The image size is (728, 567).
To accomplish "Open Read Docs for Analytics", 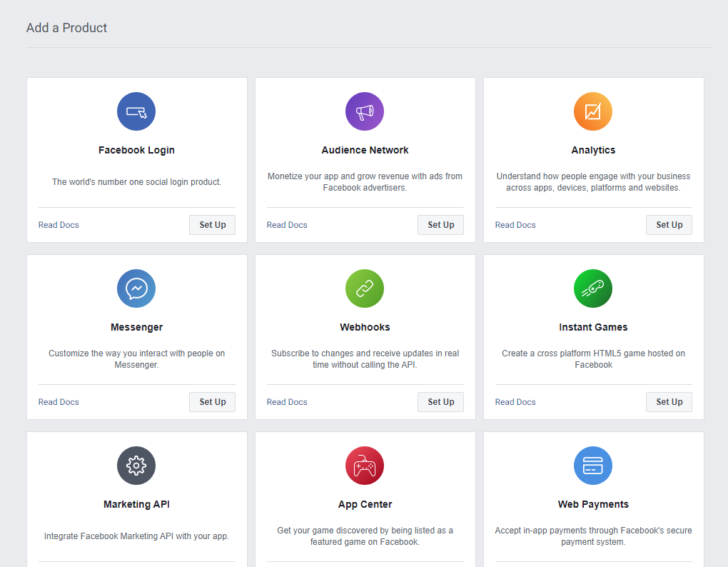I will coord(515,225).
